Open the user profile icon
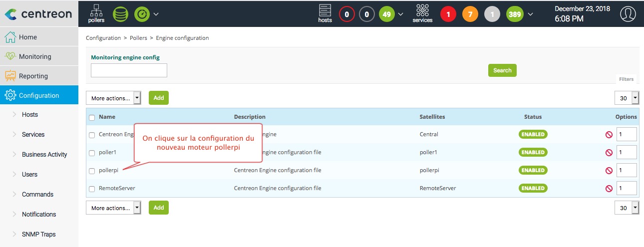 pos(628,14)
